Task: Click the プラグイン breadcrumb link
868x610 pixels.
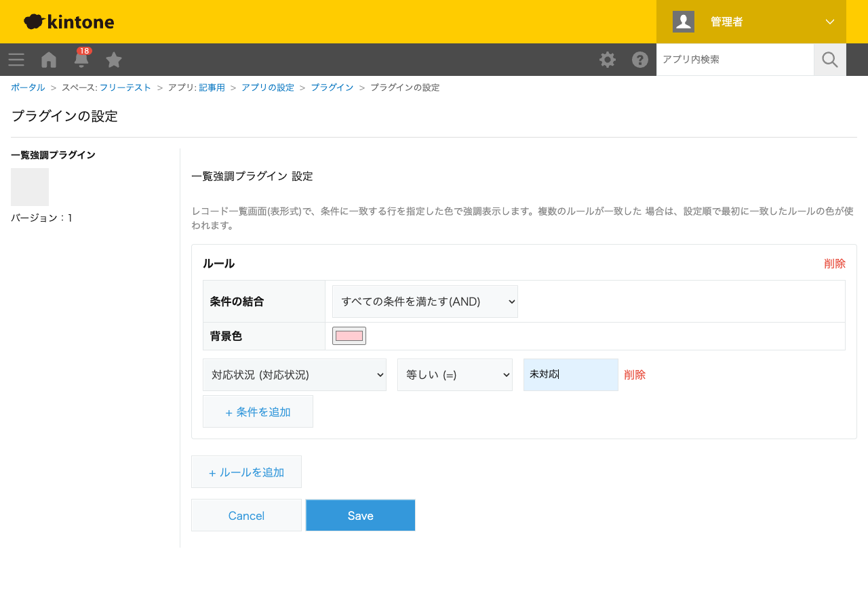Action: coord(332,87)
